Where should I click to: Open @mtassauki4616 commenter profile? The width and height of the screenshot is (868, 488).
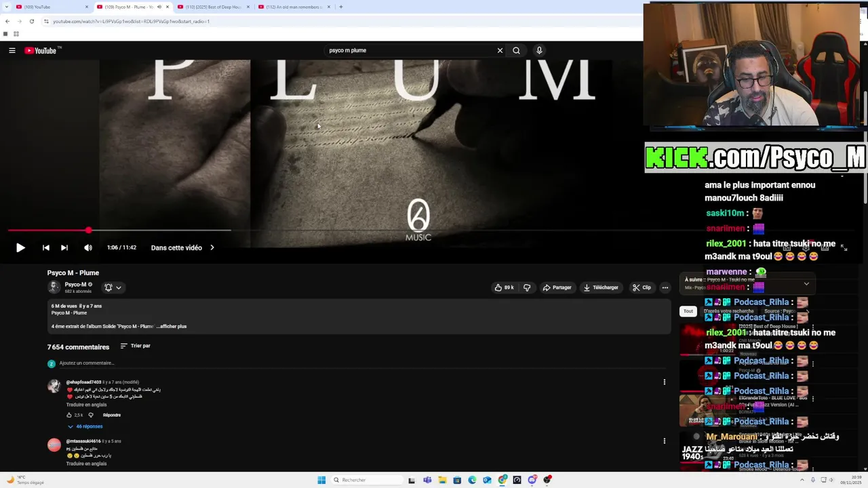point(54,445)
